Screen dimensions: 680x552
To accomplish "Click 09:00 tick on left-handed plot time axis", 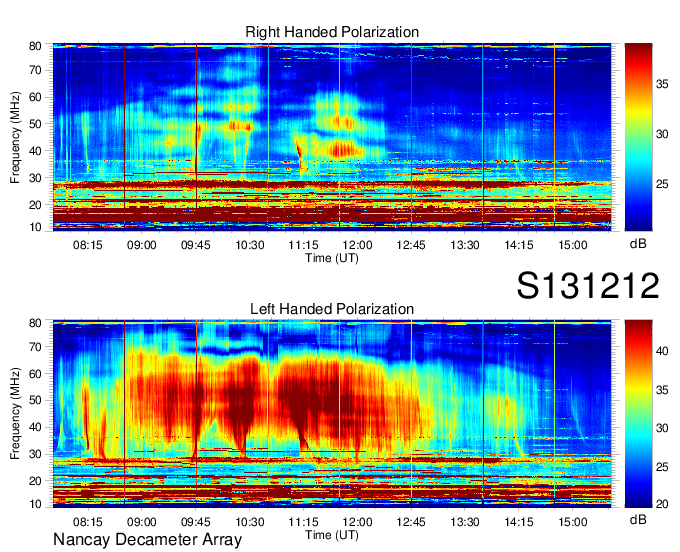I will (141, 521).
